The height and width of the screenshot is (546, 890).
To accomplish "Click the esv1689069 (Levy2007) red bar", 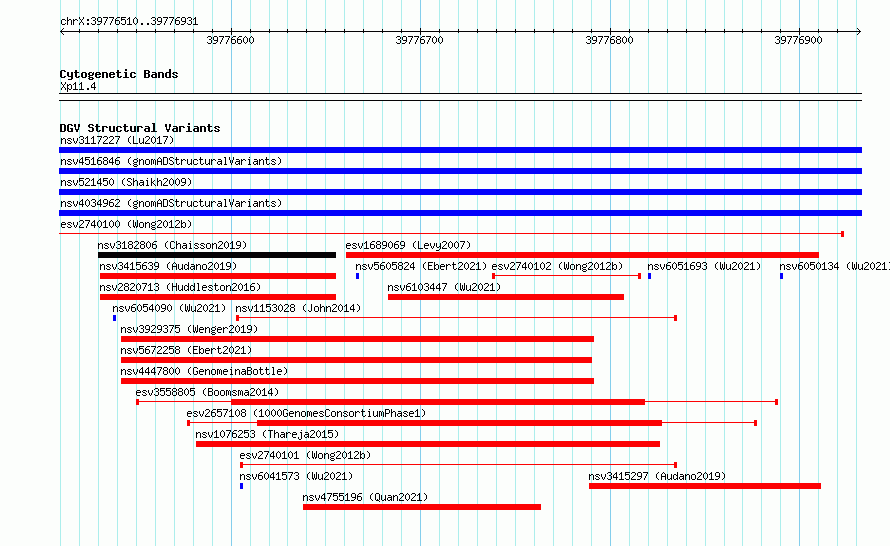I will click(582, 255).
